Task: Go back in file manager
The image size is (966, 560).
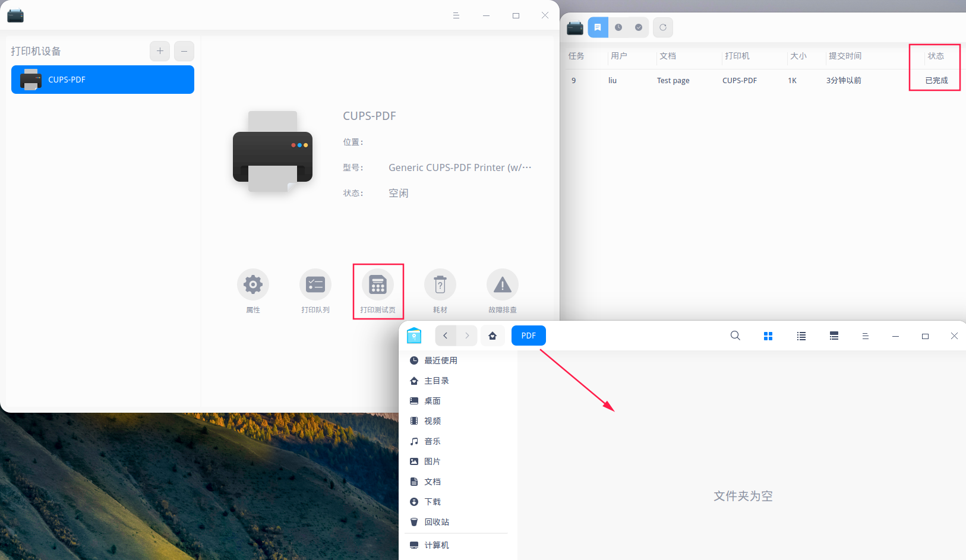Action: pyautogui.click(x=446, y=336)
